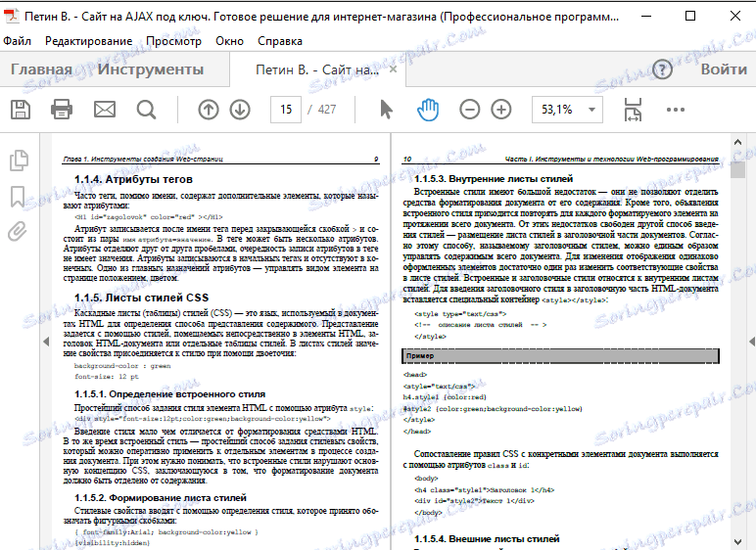
Task: Go to the previous page arrow
Action: click(x=209, y=110)
